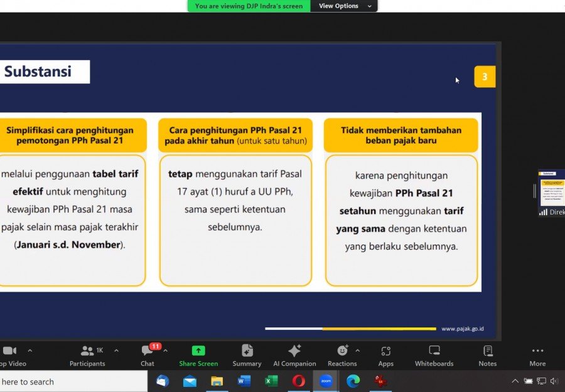Open Zoom Apps

385,355
